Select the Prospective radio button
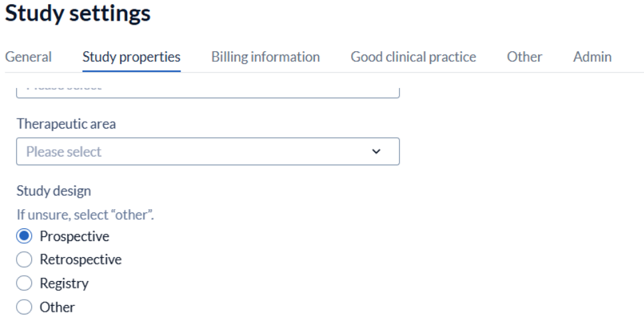The width and height of the screenshot is (644, 323). click(24, 236)
